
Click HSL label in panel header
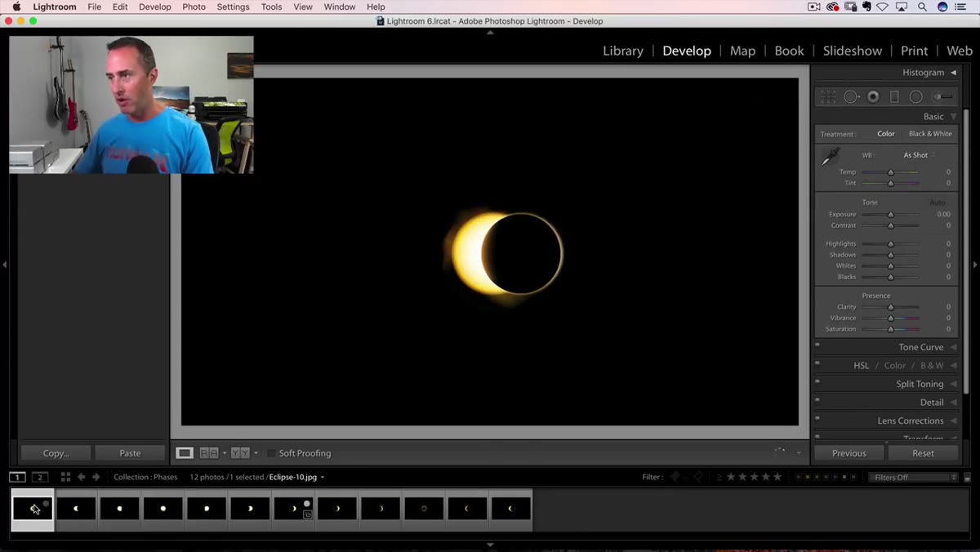[862, 366]
